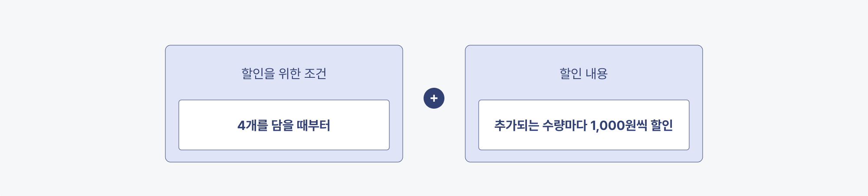868x196 pixels.
Task: Select the '할인을 위한 조건' heading
Action: 284,73
